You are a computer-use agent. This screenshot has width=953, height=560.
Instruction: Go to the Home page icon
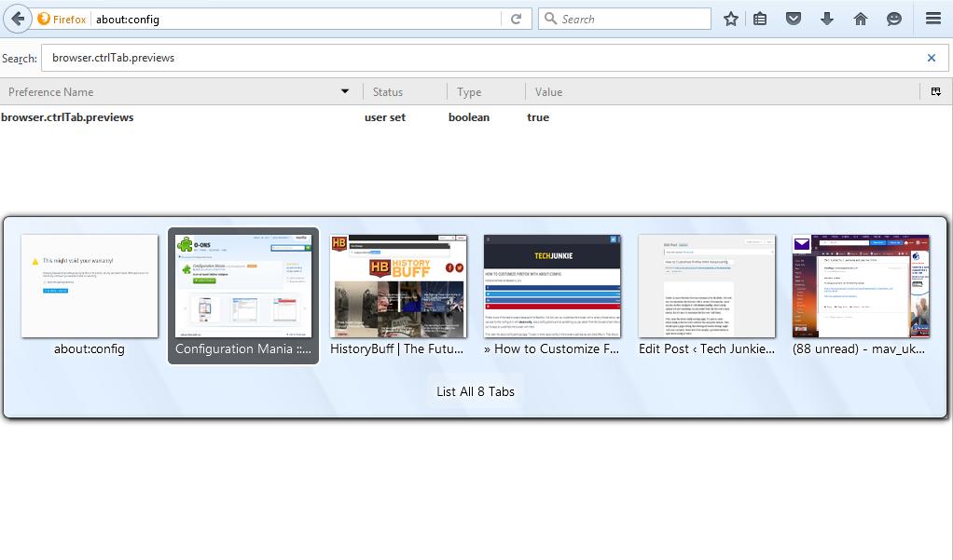click(x=861, y=18)
